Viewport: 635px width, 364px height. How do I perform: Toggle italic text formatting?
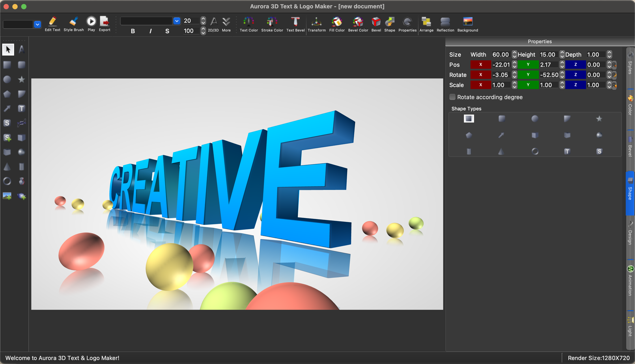(150, 31)
